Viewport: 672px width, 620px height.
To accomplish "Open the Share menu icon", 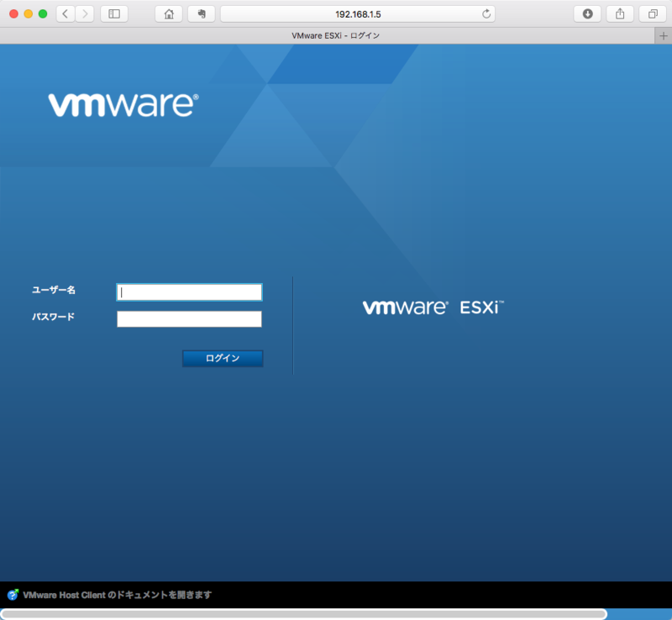I will coord(620,14).
